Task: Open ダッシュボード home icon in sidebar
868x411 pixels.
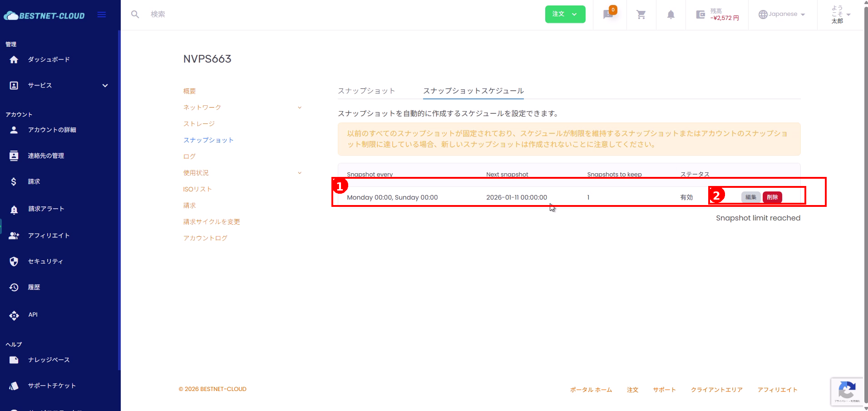Action: pyautogui.click(x=14, y=59)
